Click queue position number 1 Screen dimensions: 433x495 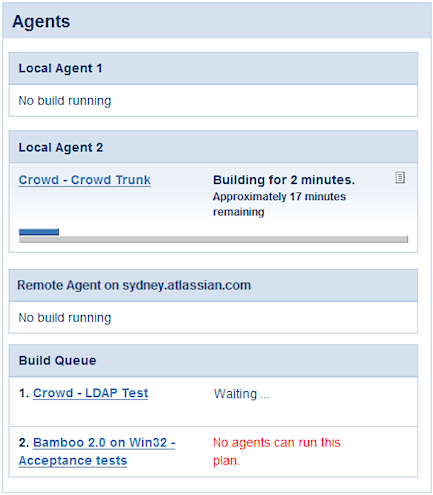pos(24,393)
